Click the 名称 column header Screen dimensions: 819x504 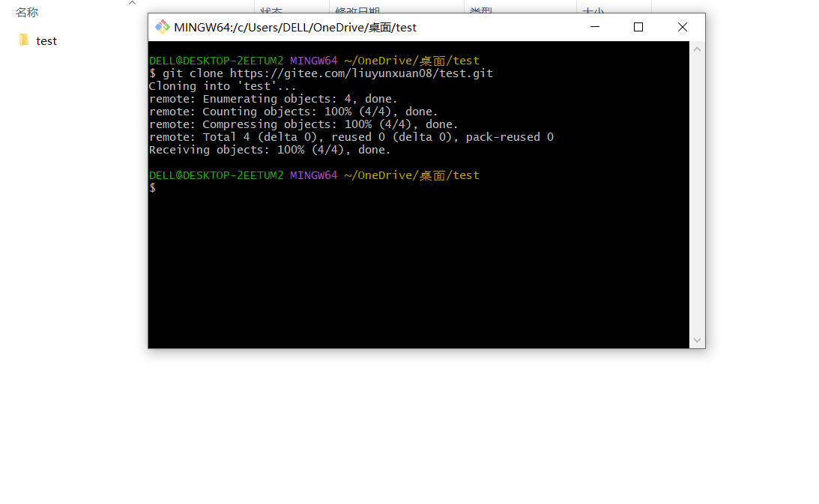pos(27,12)
